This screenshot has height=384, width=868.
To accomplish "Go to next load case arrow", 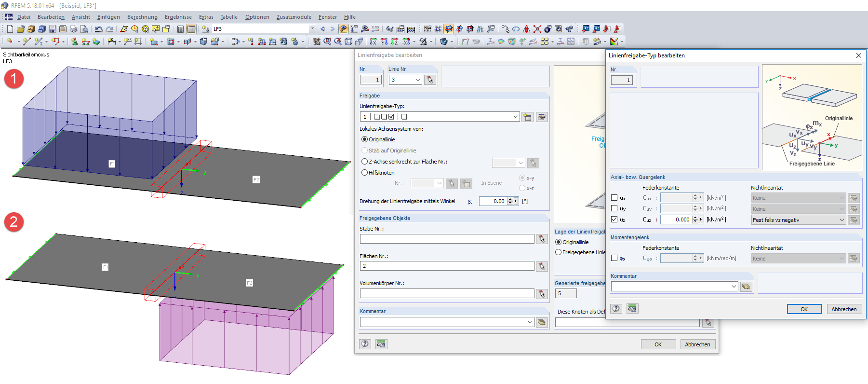I will [333, 29].
